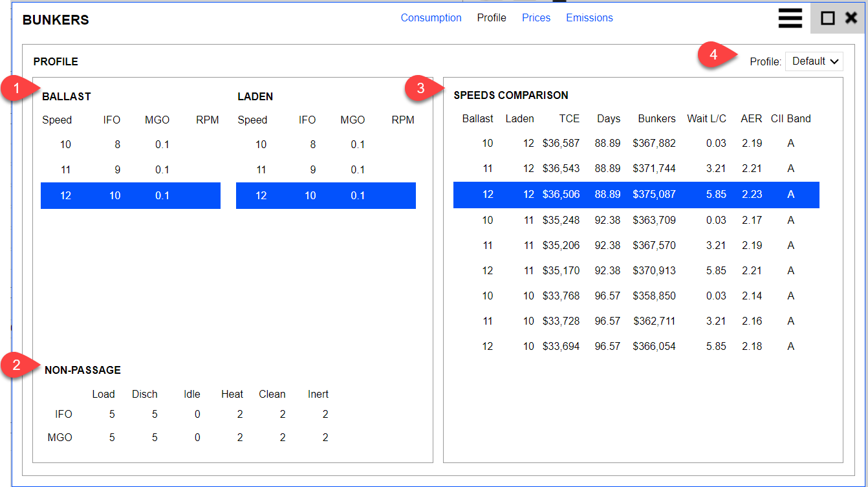The image size is (868, 487).
Task: Select the Profile tab
Action: pos(492,18)
